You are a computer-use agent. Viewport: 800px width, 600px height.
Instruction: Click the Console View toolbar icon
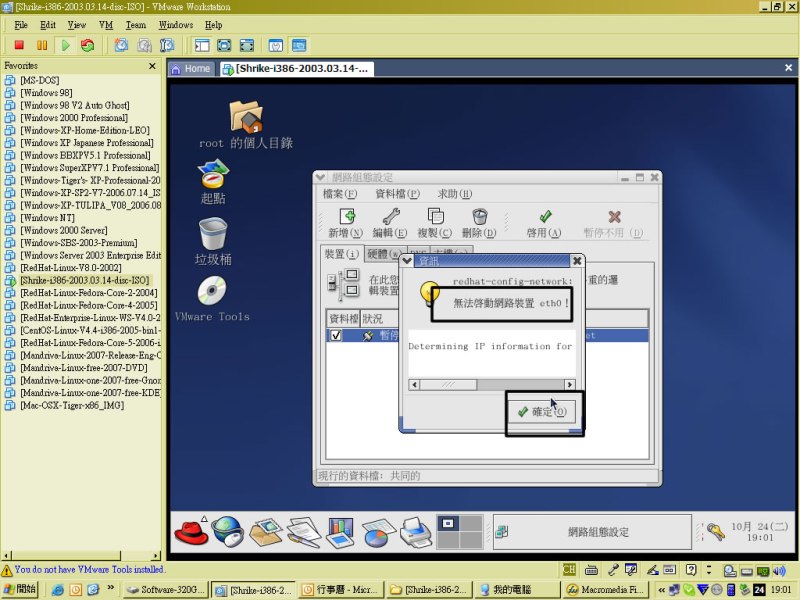[x=299, y=45]
